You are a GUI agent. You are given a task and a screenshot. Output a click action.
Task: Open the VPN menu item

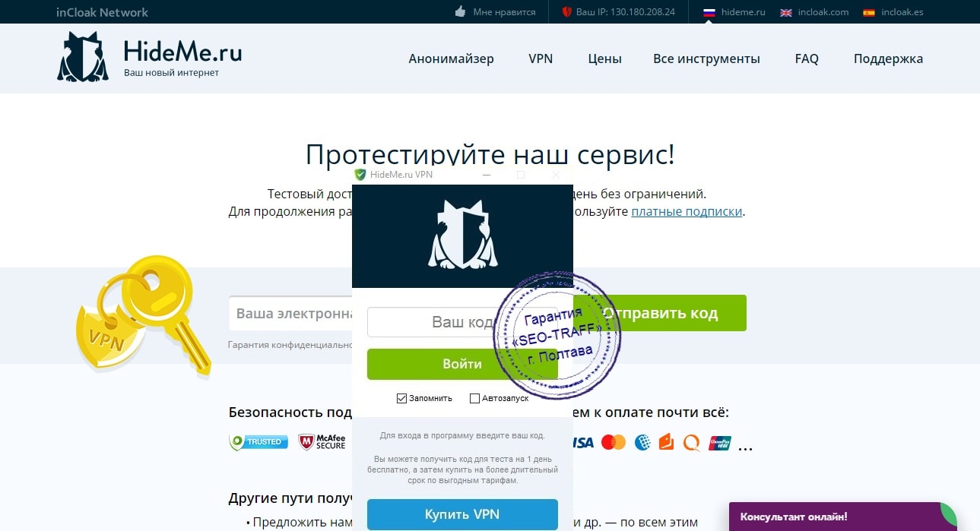click(541, 58)
